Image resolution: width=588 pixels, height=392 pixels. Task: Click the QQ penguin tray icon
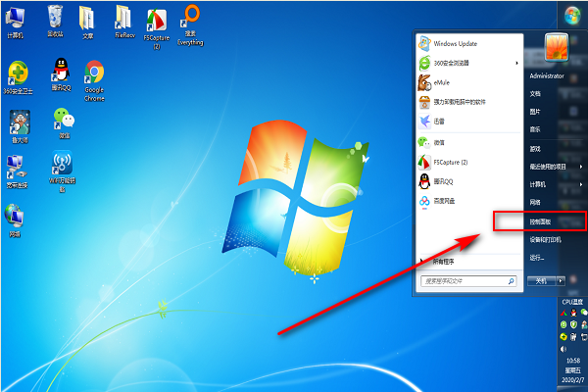tap(573, 312)
